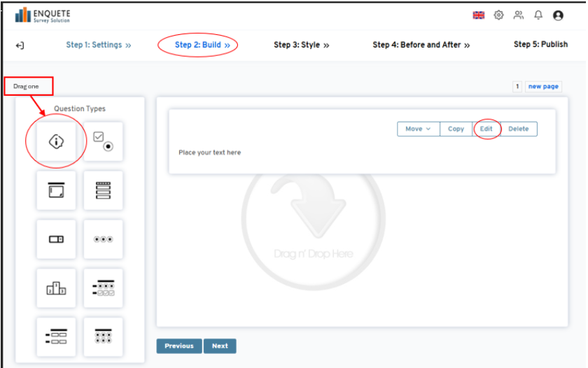Screen dimensions: 588x368
Task: Open the users/team icon in header
Action: (518, 15)
